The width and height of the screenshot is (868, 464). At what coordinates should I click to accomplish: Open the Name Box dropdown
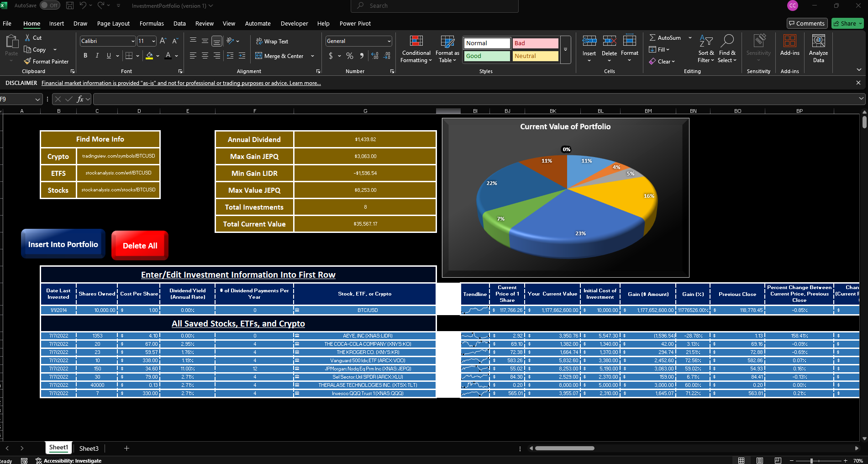[x=37, y=99]
